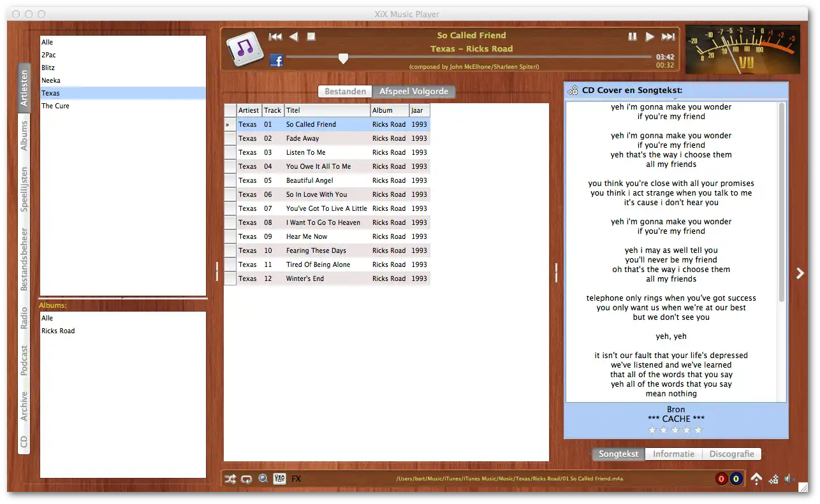The width and height of the screenshot is (820, 504).
Task: Select the Afspeel Volgorde tab
Action: [x=414, y=91]
